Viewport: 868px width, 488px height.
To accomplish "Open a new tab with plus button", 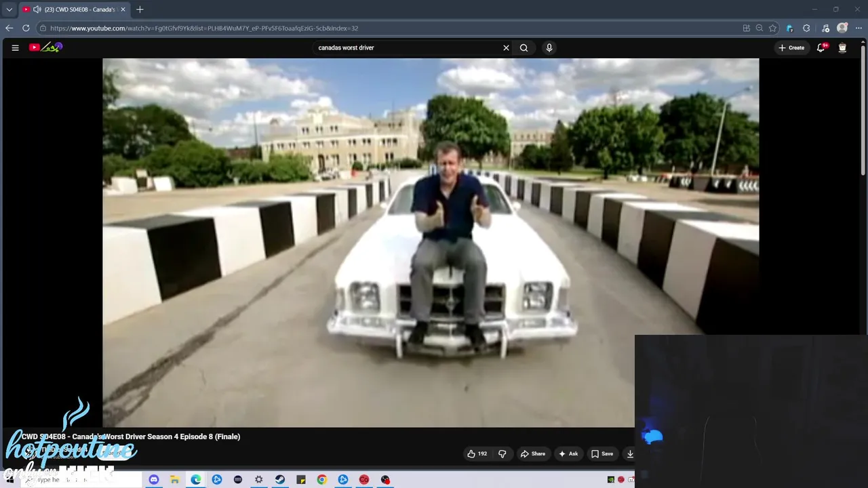I will point(140,9).
